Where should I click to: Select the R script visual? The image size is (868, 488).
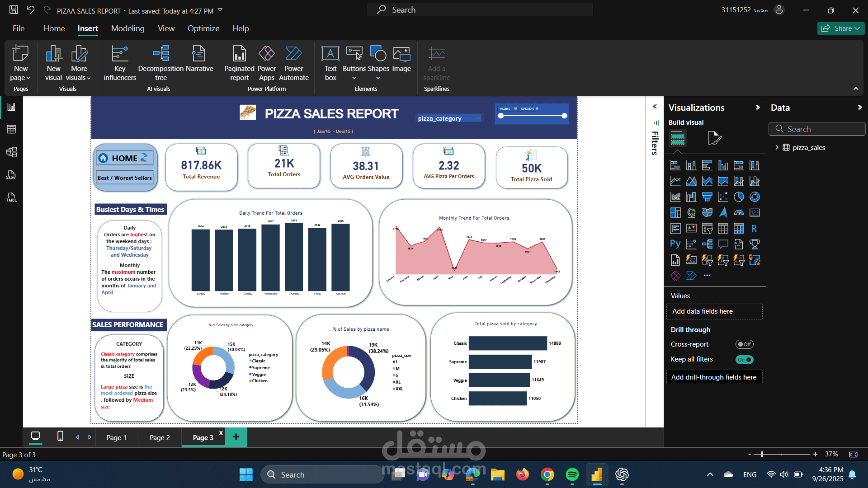755,229
